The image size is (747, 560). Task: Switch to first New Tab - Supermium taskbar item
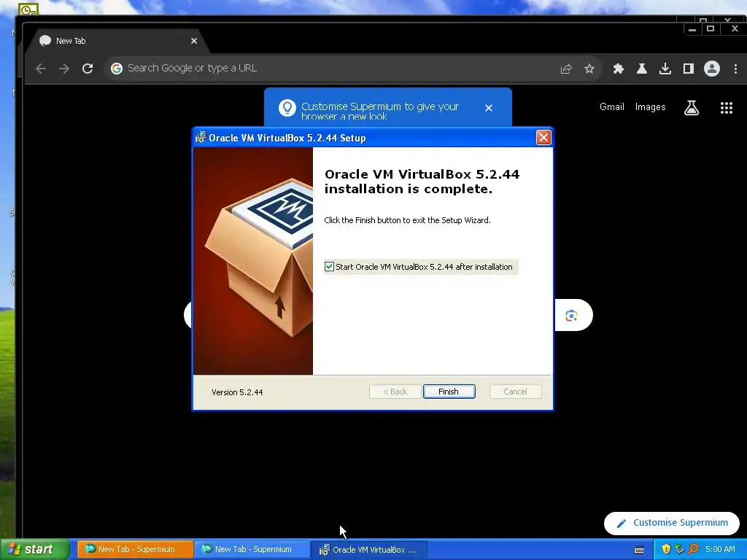click(135, 550)
